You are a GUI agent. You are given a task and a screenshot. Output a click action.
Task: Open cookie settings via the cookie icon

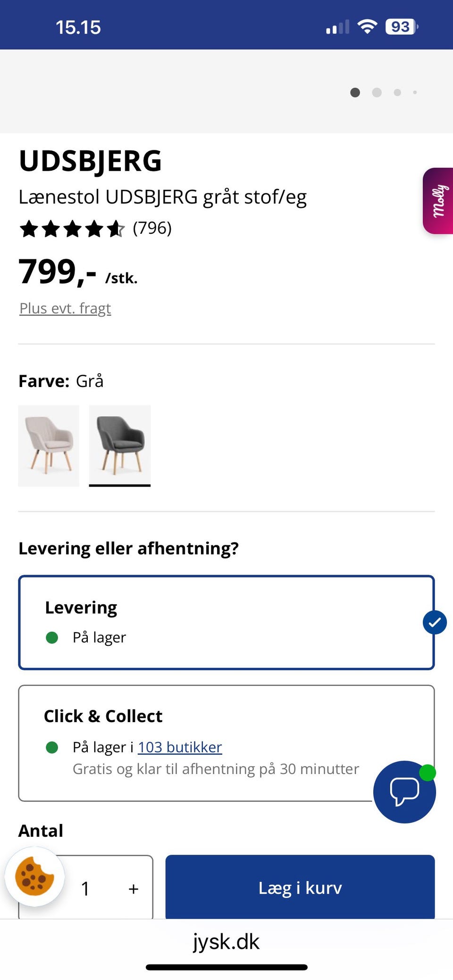coord(34,876)
